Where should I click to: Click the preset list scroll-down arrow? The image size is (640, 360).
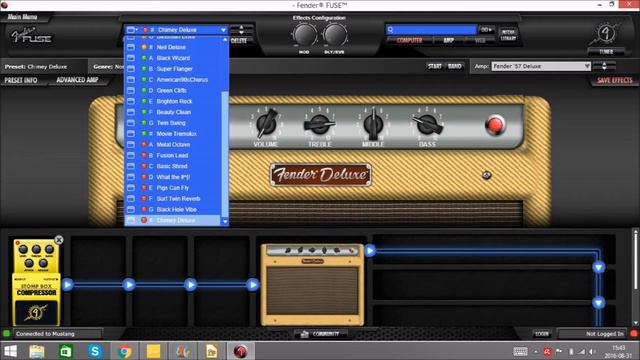(x=225, y=221)
